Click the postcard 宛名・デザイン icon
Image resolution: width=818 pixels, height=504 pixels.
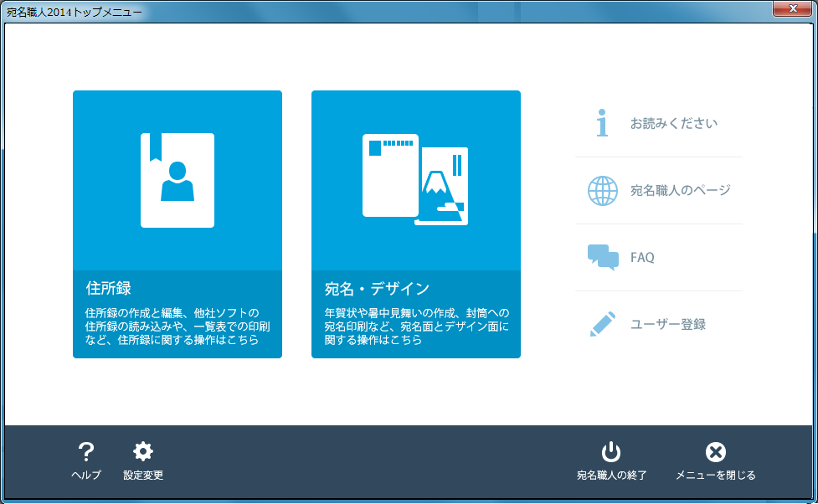pyautogui.click(x=415, y=179)
